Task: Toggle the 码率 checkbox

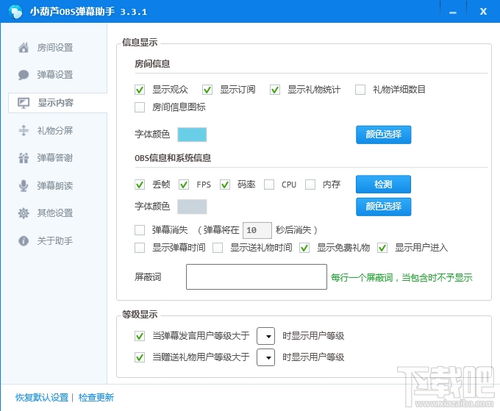Action: point(225,185)
